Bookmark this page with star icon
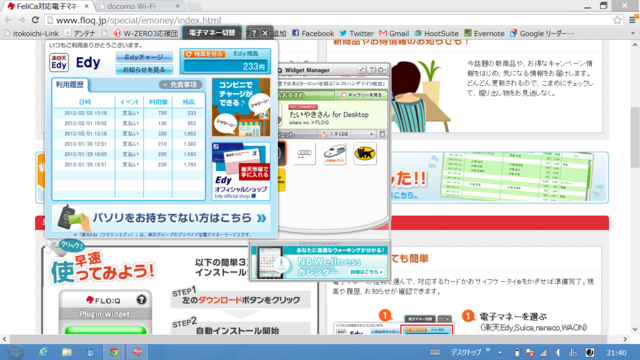Image resolution: width=640 pixels, height=360 pixels. [617, 20]
